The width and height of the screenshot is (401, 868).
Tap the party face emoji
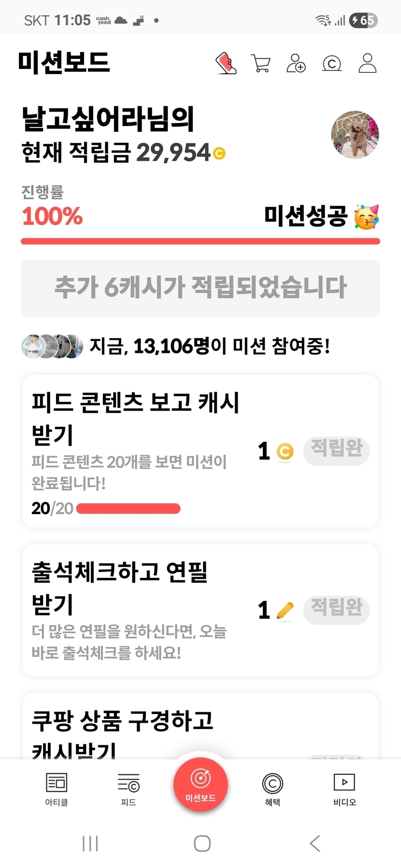(367, 216)
